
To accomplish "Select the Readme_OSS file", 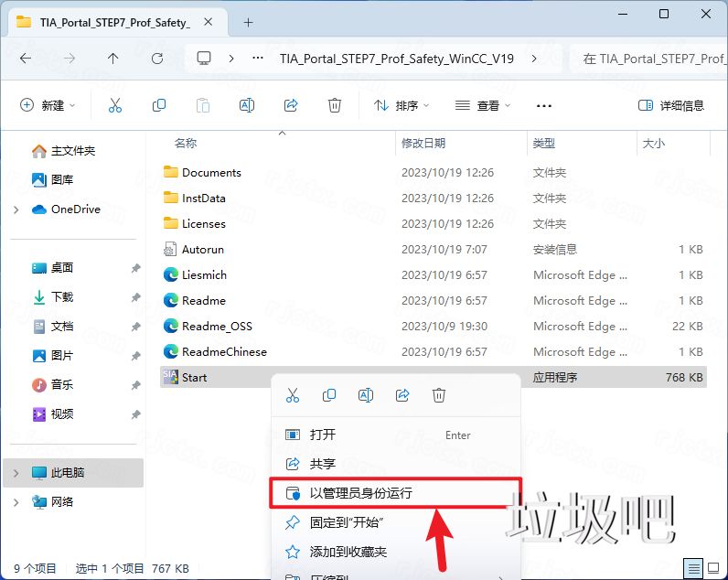I will [x=208, y=327].
